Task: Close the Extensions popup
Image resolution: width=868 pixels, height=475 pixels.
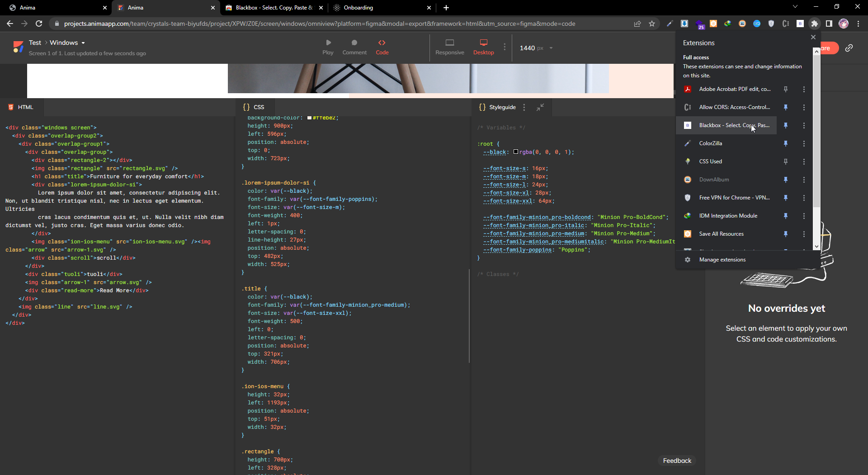Action: pos(813,37)
